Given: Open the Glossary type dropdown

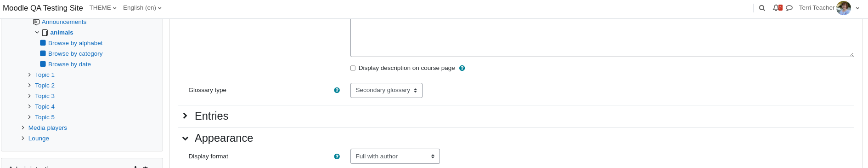Looking at the screenshot, I should click(x=386, y=90).
